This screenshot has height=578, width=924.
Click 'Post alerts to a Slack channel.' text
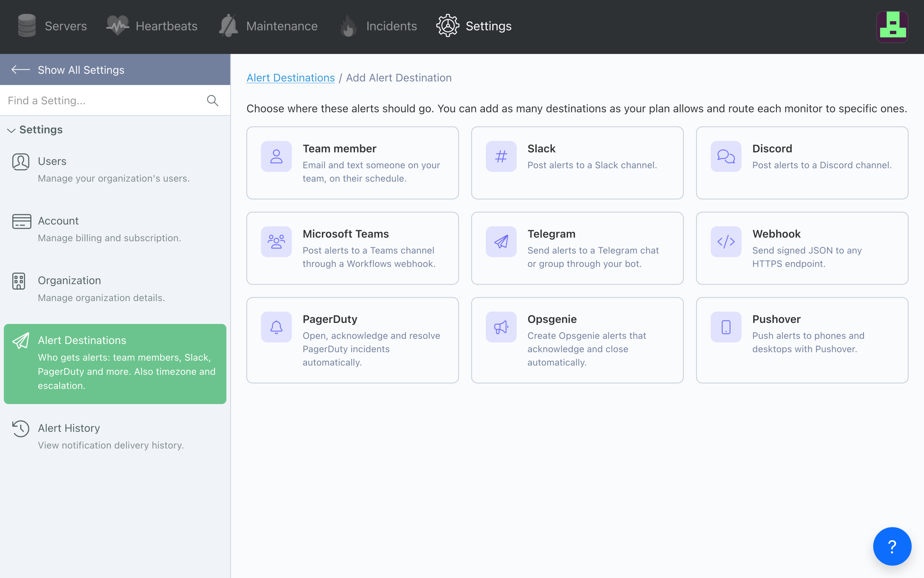pyautogui.click(x=592, y=165)
